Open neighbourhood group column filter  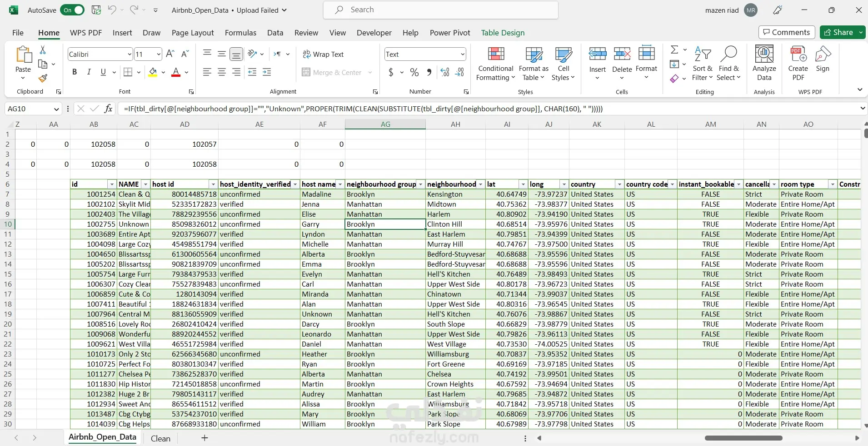pos(421,184)
